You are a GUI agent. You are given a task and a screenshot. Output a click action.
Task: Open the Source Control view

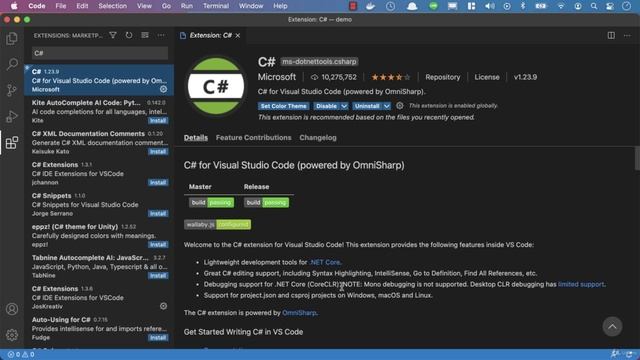point(12,90)
